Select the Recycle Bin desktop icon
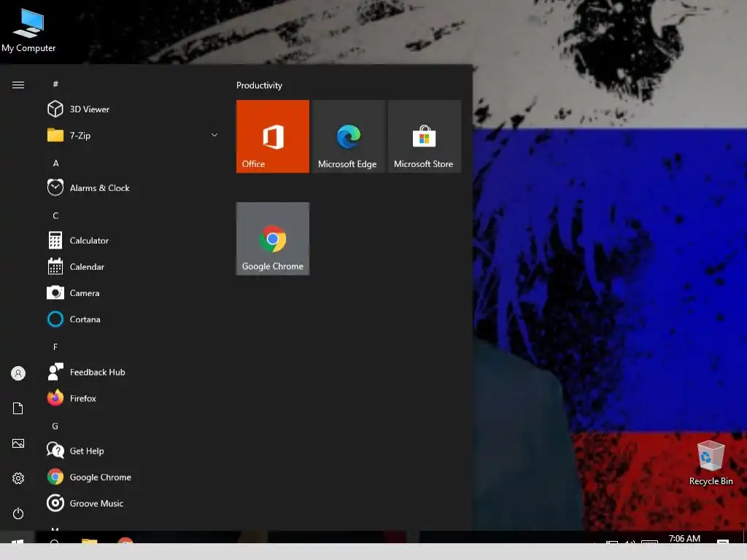The width and height of the screenshot is (747, 560). (711, 463)
